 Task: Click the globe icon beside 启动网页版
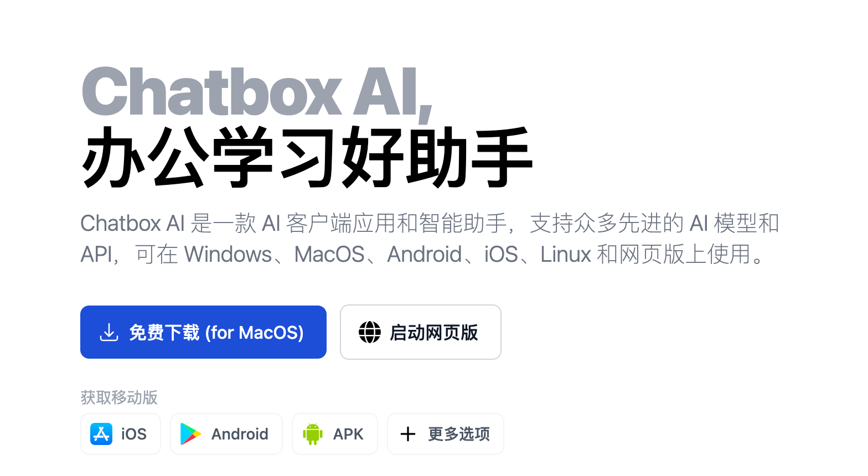click(370, 332)
